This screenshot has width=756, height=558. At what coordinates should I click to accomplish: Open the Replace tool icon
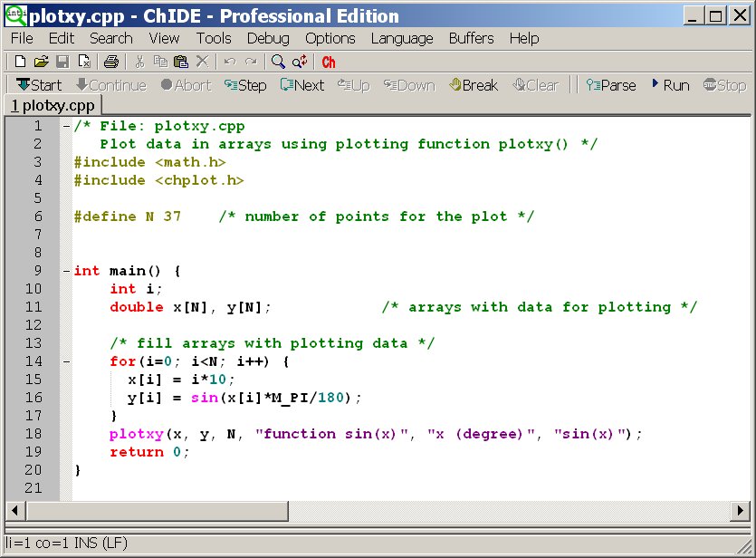coord(300,62)
